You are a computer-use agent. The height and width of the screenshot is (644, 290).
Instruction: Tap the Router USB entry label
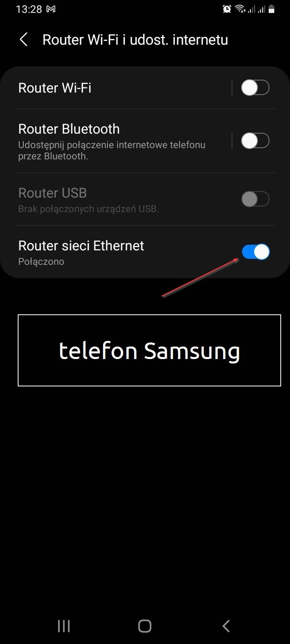52,193
